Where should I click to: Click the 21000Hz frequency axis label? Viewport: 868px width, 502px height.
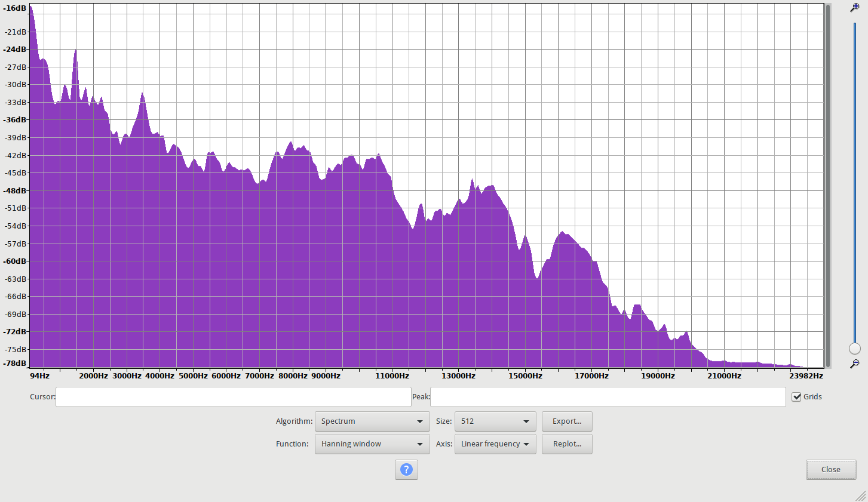pyautogui.click(x=725, y=376)
